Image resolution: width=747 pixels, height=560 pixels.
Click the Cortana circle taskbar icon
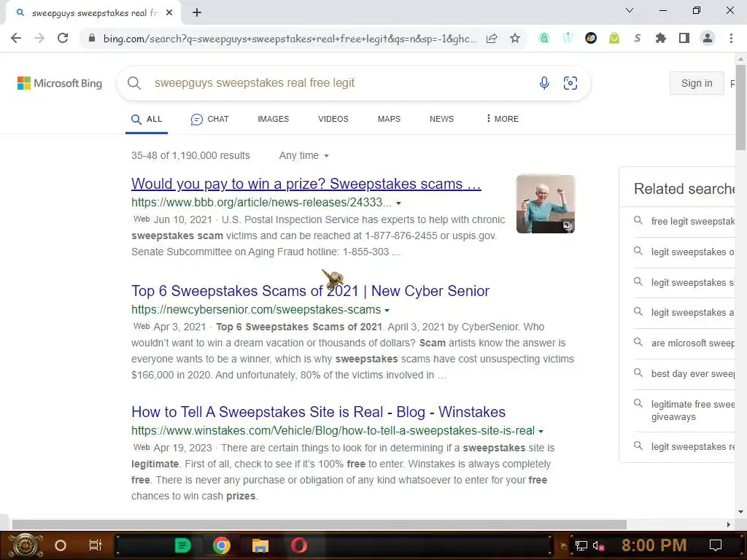61,545
